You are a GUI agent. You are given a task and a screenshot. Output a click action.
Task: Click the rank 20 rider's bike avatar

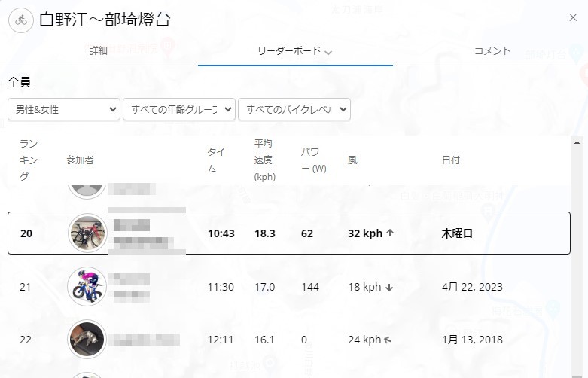[x=88, y=233]
